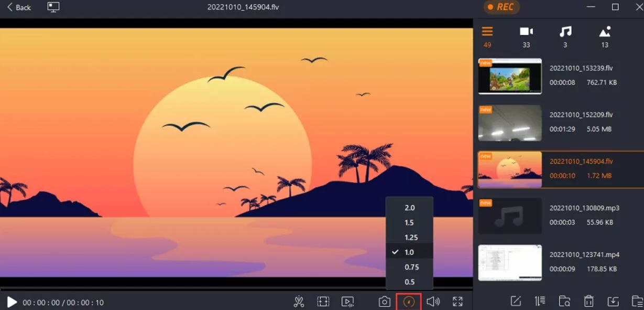Open the scissors trim tool
The width and height of the screenshot is (644, 310).
point(299,302)
